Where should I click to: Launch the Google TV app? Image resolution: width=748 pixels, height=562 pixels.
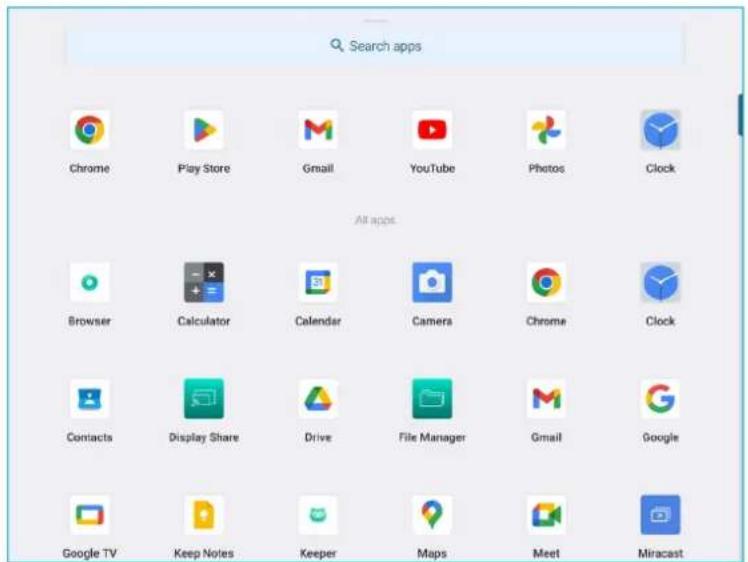tap(89, 515)
